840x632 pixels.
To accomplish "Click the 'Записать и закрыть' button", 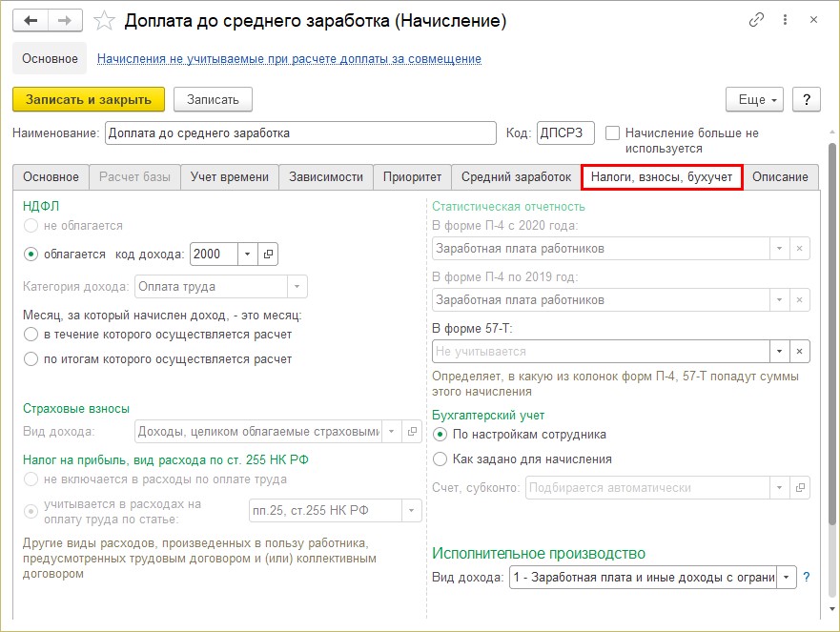I will point(89,100).
